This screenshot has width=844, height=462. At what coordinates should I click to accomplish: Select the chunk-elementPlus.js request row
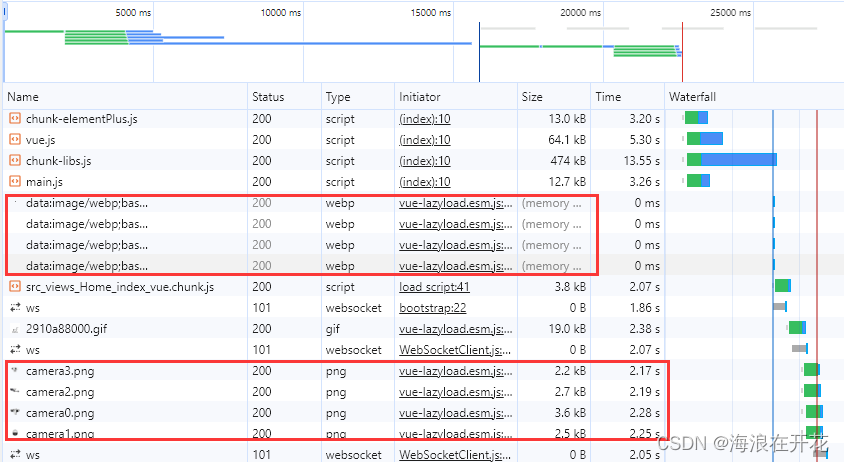pyautogui.click(x=334, y=118)
